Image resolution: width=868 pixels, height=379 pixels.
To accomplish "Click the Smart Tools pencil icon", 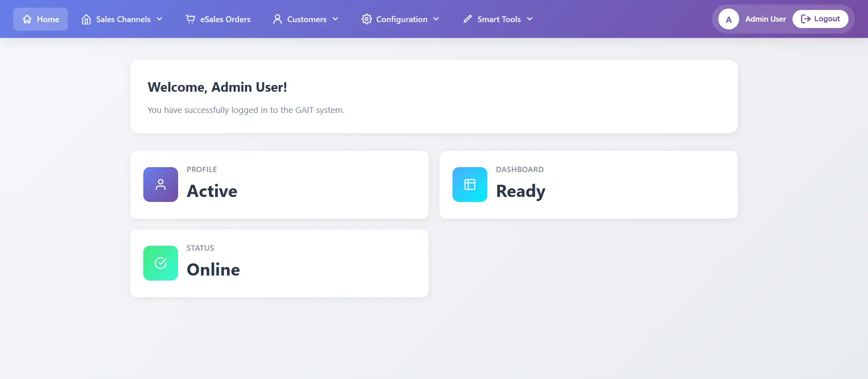I will pyautogui.click(x=467, y=19).
